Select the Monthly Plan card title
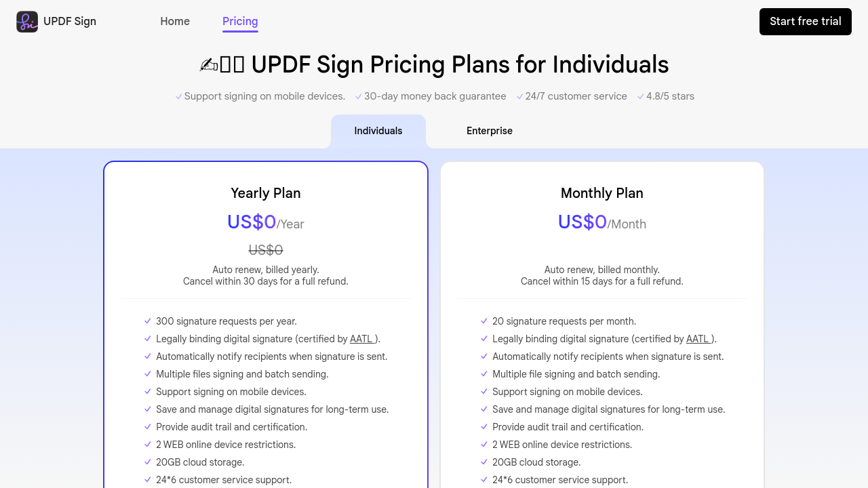This screenshot has height=488, width=868. [x=602, y=193]
